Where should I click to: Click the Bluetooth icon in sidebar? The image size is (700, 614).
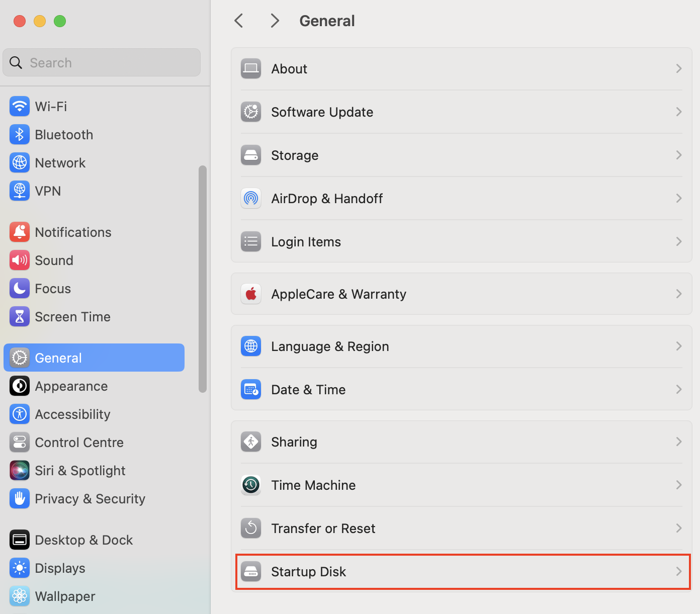click(x=20, y=135)
